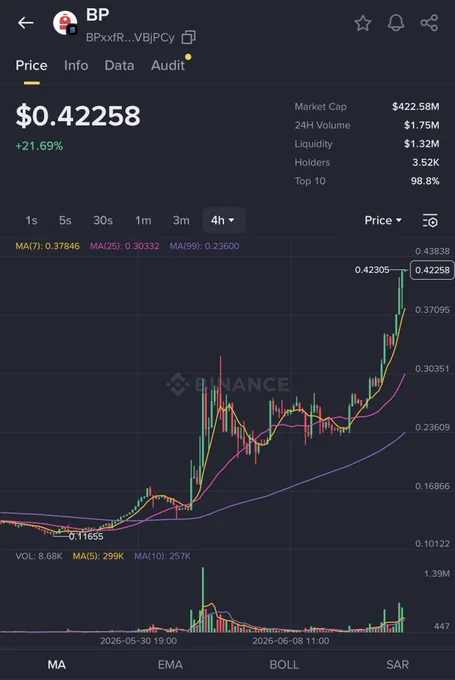Select the 30s timeframe
455x680 pixels.
click(x=103, y=220)
